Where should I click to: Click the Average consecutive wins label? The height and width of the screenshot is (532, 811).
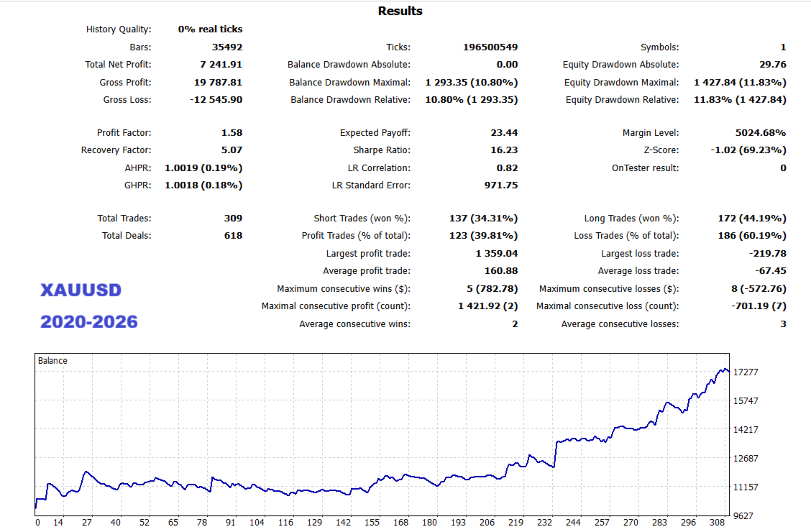click(355, 324)
